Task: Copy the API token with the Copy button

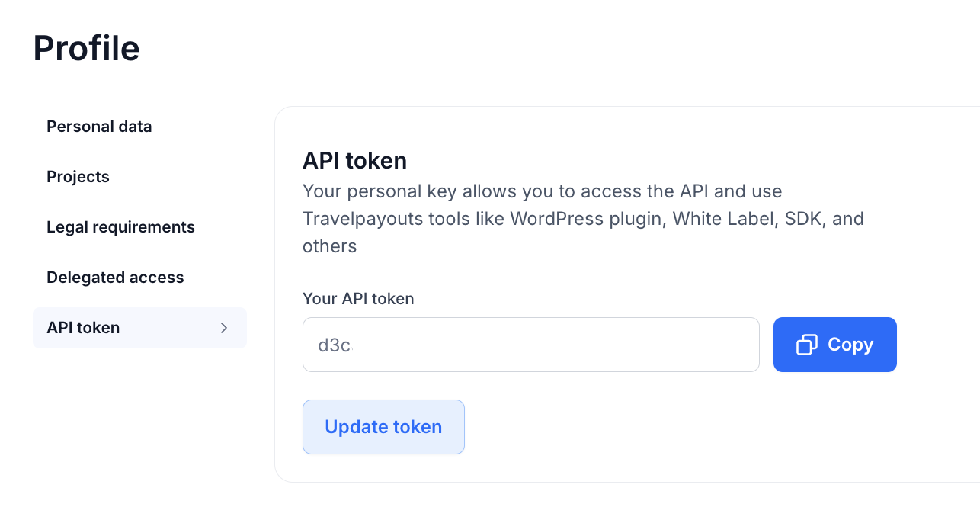Action: click(835, 345)
